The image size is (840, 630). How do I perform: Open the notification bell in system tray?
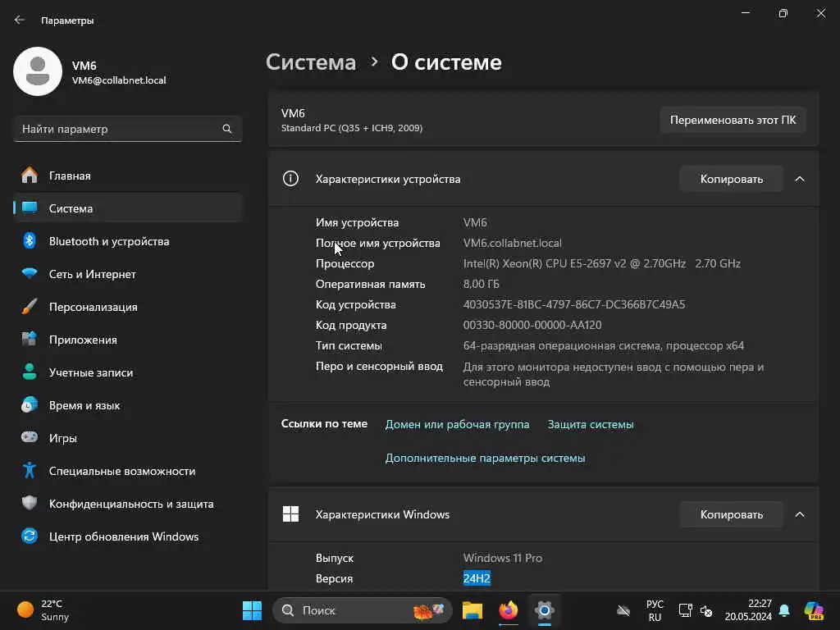coord(784,610)
